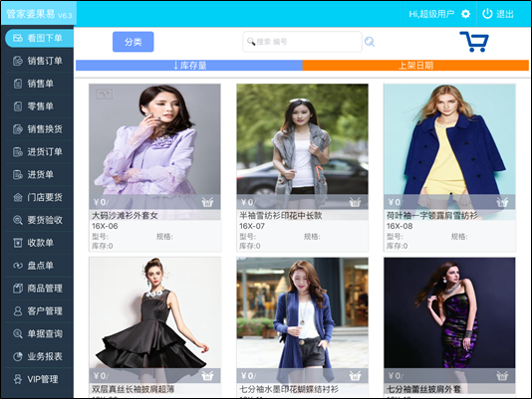
Task: Go to 业务报表 sidebar item
Action: coord(40,356)
